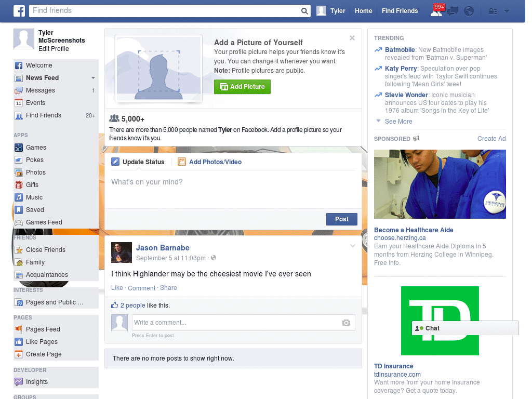View the 2 people who like this

point(132,305)
